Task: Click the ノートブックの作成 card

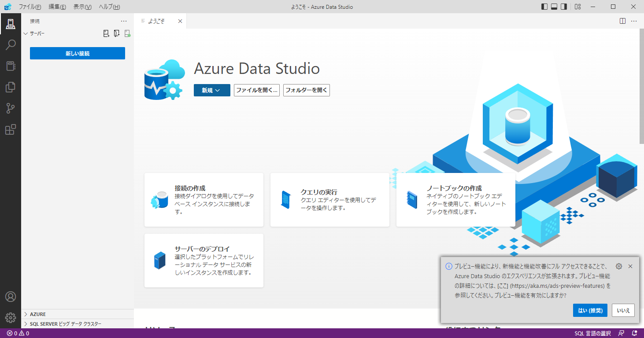Action: 456,200
